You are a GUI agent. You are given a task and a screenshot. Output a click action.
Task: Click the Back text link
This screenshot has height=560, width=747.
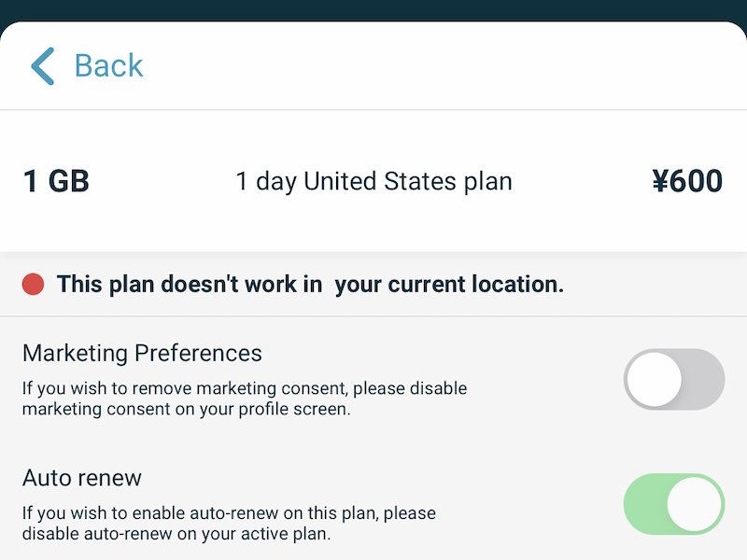pyautogui.click(x=108, y=66)
